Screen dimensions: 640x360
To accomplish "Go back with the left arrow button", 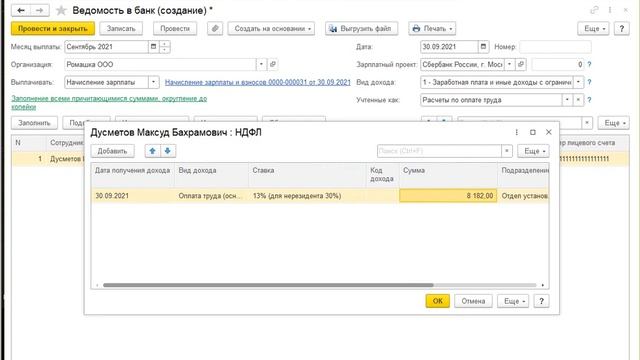I will pyautogui.click(x=21, y=10).
